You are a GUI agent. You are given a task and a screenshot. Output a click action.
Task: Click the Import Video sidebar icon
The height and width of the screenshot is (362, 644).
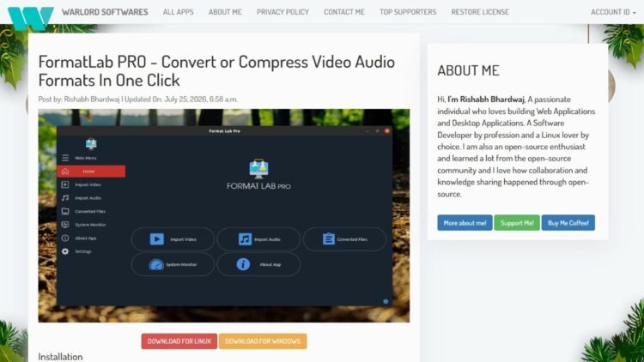65,184
